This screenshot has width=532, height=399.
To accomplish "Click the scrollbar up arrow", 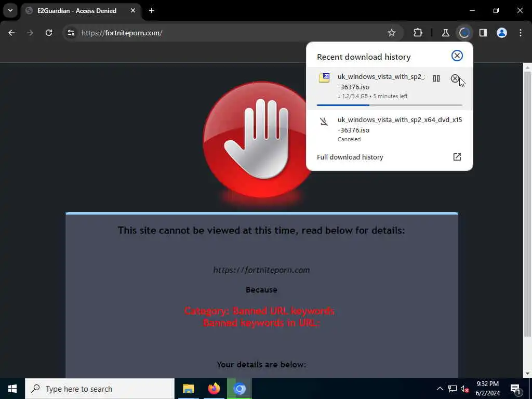I will [528, 67].
